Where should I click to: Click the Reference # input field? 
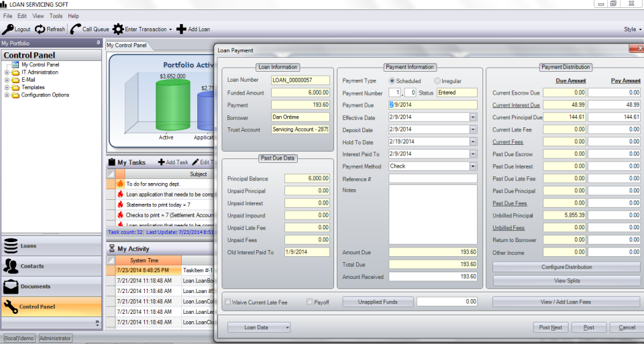433,179
